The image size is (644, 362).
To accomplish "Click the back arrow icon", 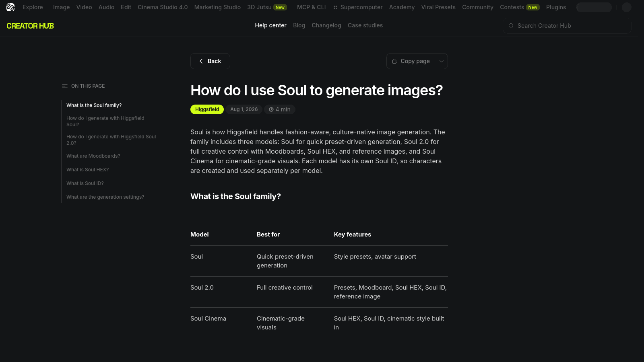I will click(x=201, y=61).
